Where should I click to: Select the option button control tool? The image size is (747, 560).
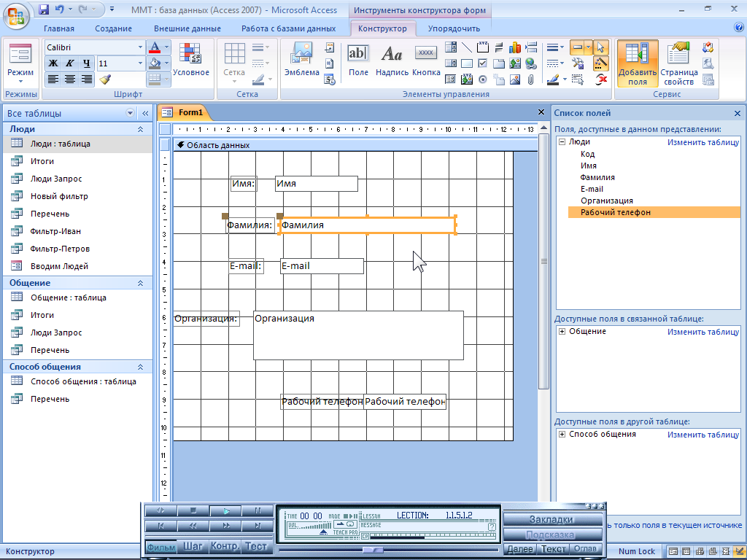coord(483,79)
